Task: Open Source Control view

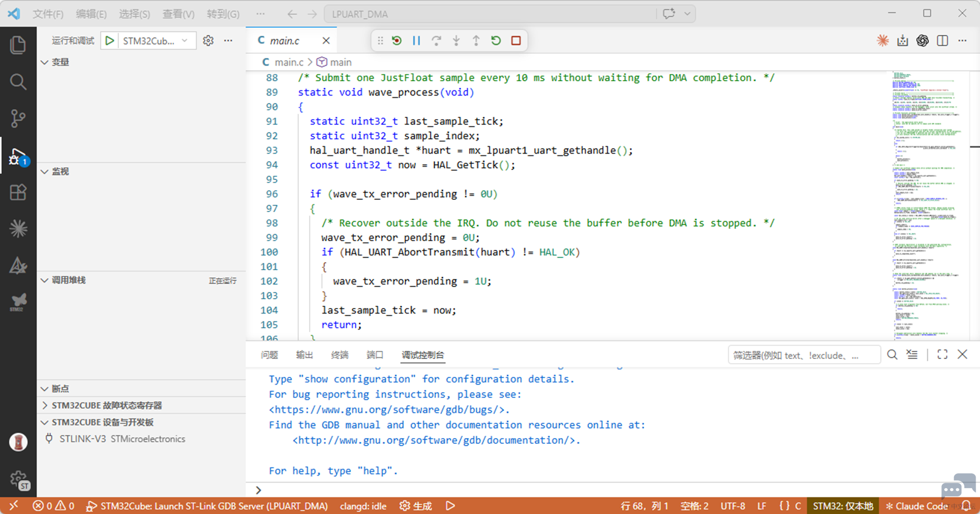Action: pos(18,119)
